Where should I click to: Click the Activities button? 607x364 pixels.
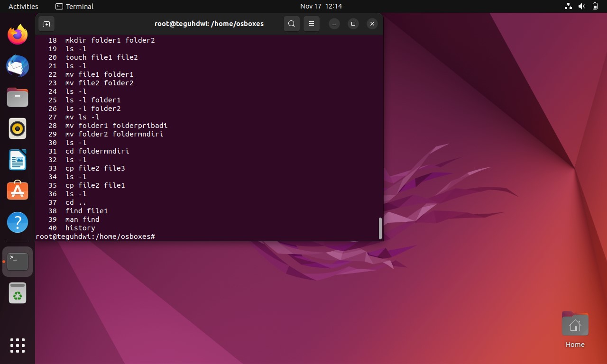click(23, 6)
